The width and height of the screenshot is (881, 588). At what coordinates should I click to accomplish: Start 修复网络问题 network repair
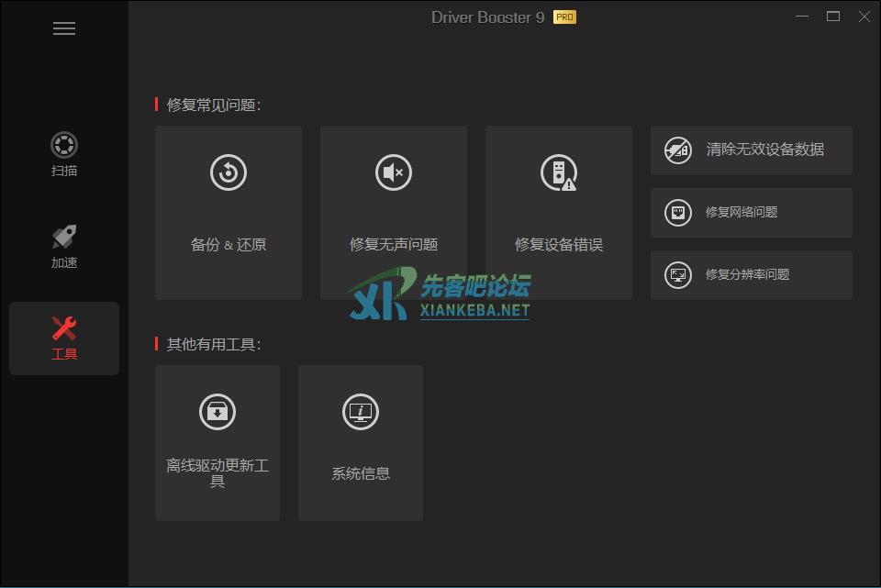click(x=742, y=212)
